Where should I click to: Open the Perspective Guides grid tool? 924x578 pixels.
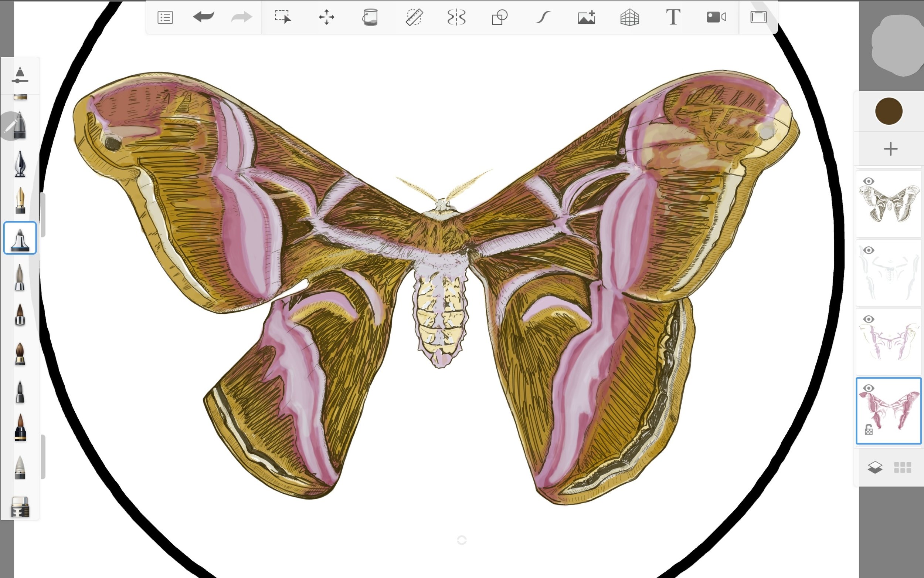click(x=630, y=18)
